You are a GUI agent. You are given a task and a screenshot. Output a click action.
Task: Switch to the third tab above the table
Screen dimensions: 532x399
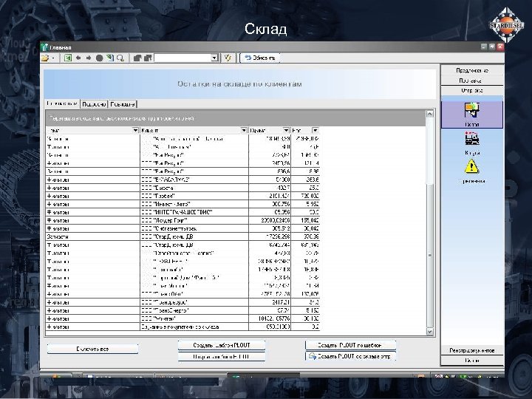click(121, 104)
